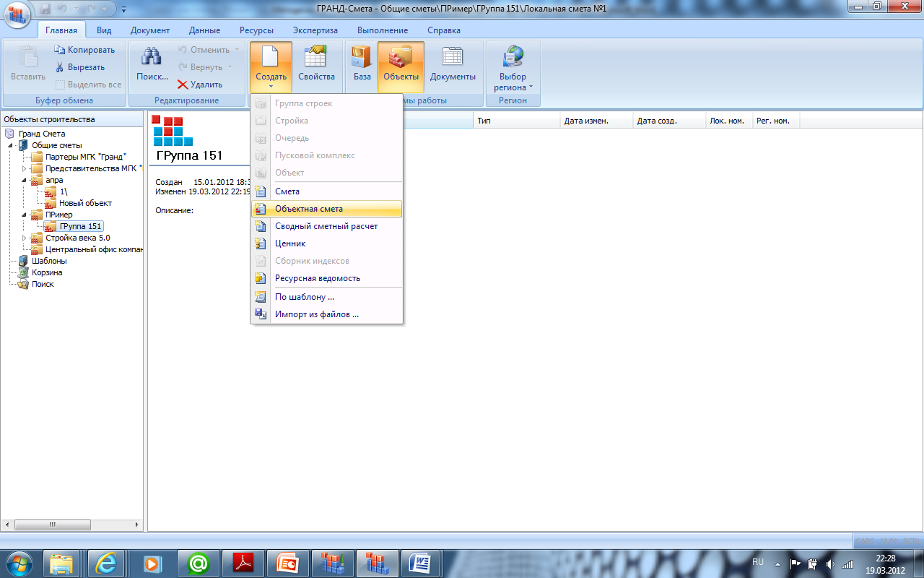Select Новый объект in the tree
The width and height of the screenshot is (924, 578).
coord(85,203)
